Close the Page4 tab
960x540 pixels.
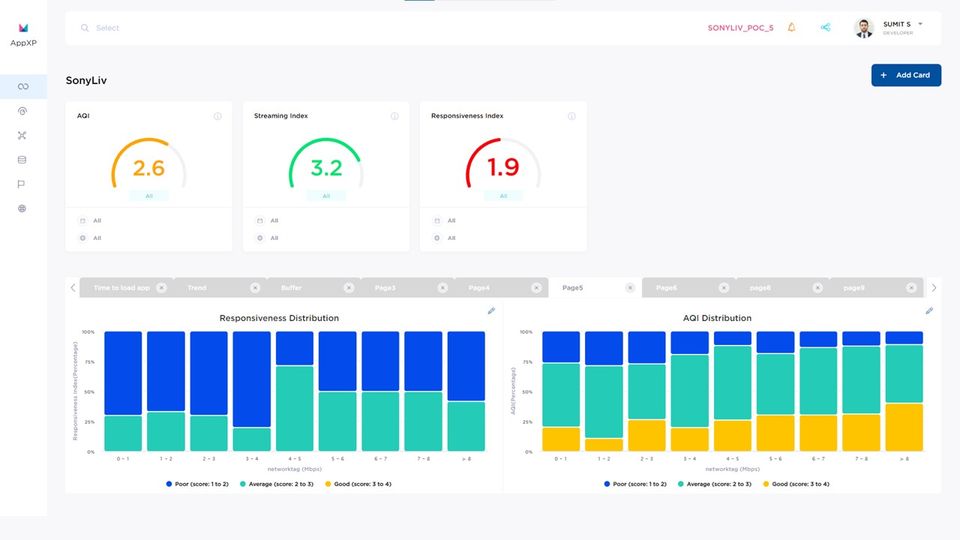pyautogui.click(x=536, y=288)
